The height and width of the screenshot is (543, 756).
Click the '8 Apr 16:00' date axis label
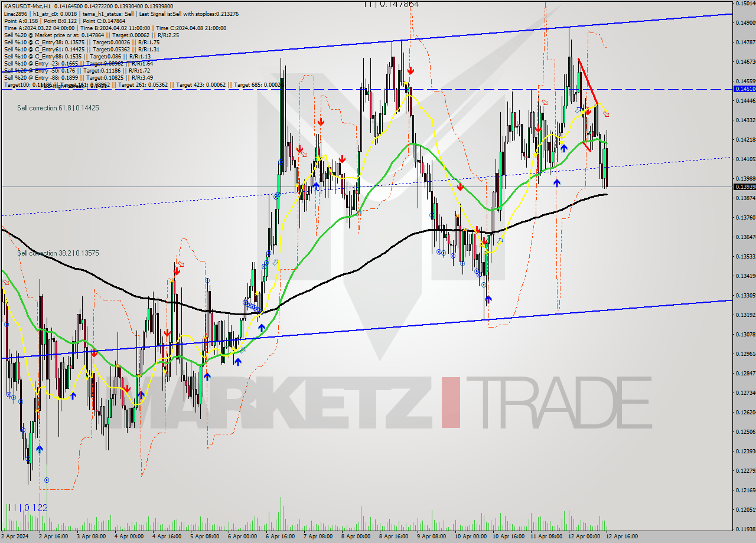[393, 537]
